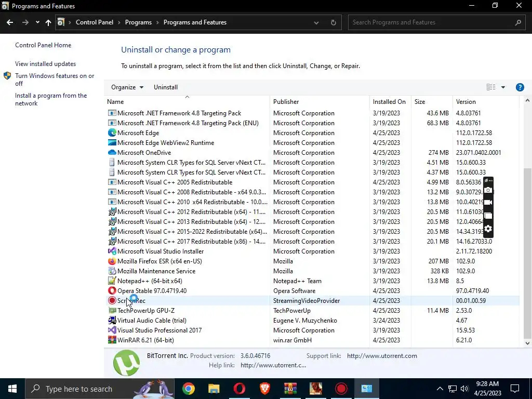This screenshot has width=532, height=399.
Task: Click the Microsoft Edge WebView2 Runtime icon
Action: 112,142
